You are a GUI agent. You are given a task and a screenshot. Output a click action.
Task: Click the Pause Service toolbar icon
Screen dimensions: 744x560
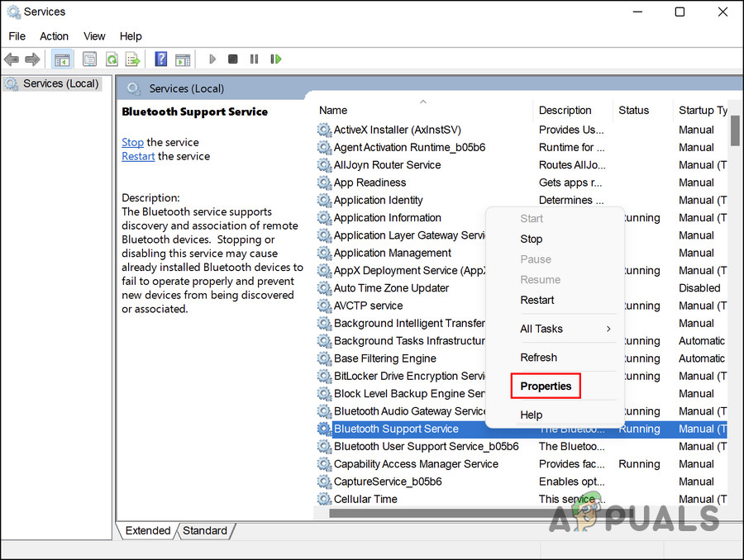point(254,59)
